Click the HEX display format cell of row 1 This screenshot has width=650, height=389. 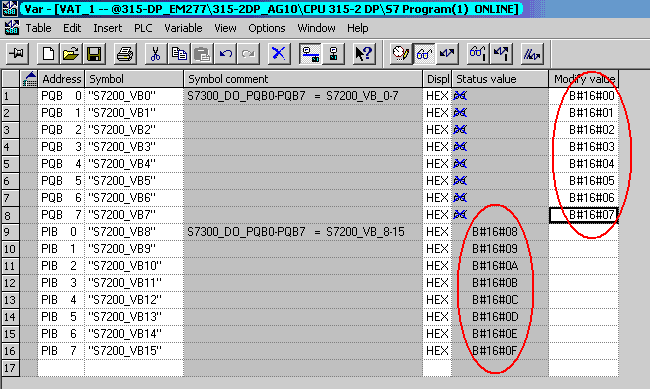click(x=437, y=96)
